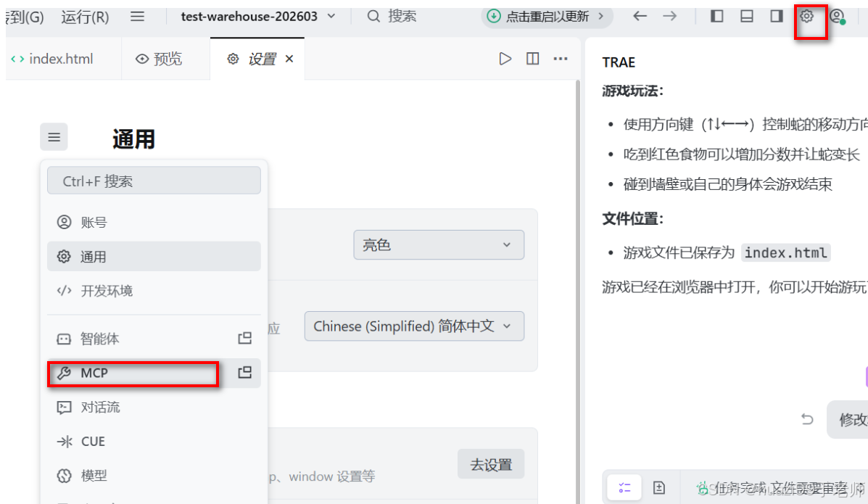The width and height of the screenshot is (868, 504).
Task: Select 通用 in settings sidebar
Action: tap(154, 257)
